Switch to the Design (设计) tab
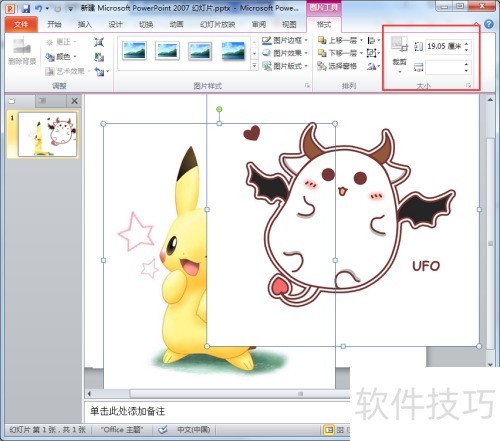This screenshot has width=500, height=441. (x=115, y=24)
